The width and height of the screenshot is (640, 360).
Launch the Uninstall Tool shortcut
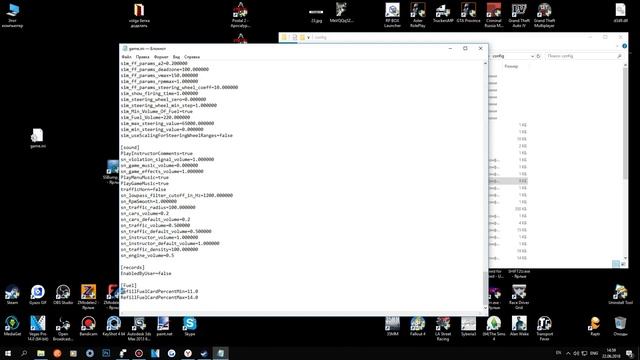pyautogui.click(x=620, y=295)
